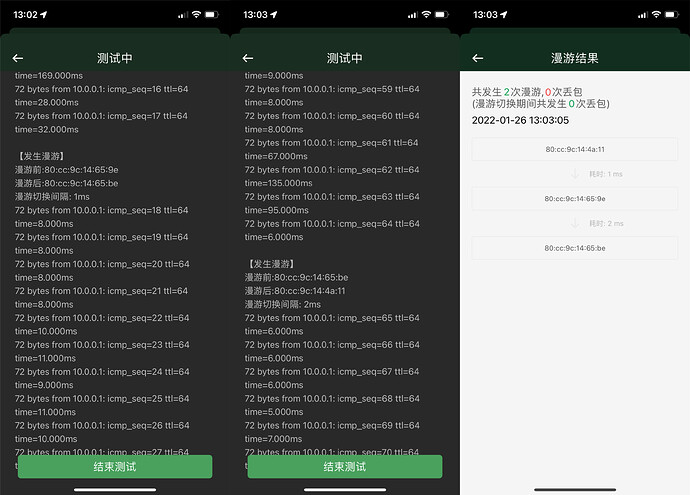
Task: Tap location arrow next to 13:02
Action: pos(44,15)
